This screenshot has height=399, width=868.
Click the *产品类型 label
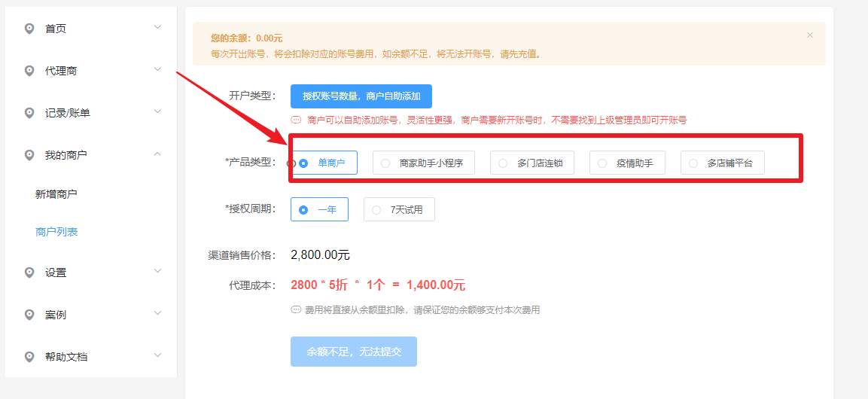pyautogui.click(x=251, y=162)
